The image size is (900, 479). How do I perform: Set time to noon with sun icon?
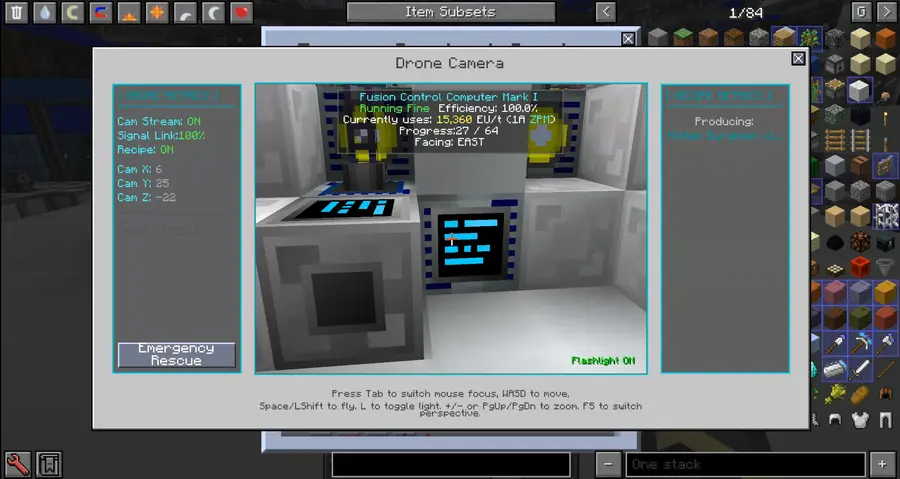click(x=157, y=12)
